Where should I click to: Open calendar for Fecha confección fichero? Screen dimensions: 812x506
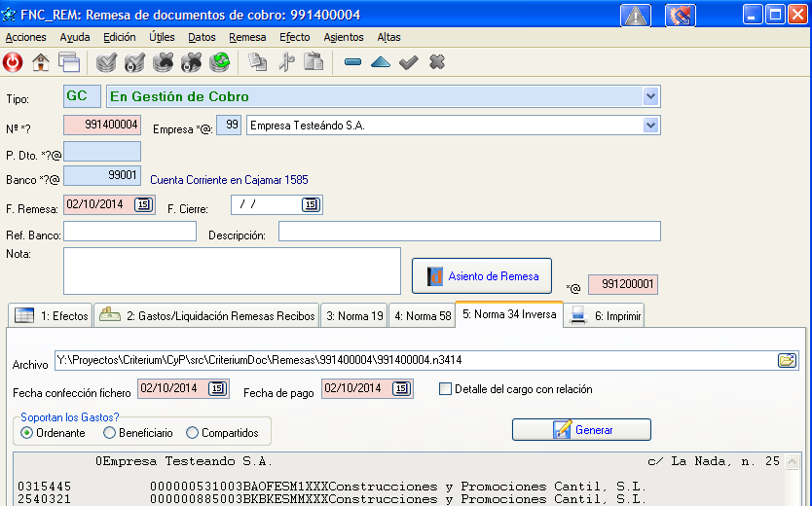[217, 388]
